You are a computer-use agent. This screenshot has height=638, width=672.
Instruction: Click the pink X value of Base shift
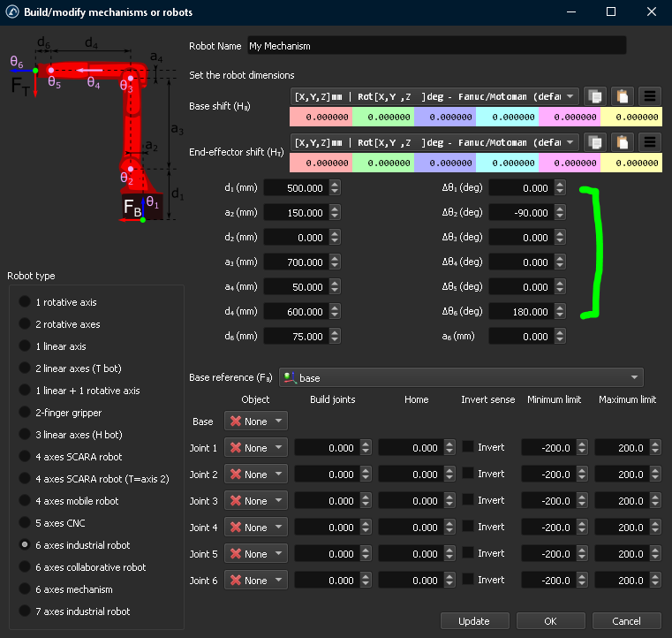(x=320, y=117)
